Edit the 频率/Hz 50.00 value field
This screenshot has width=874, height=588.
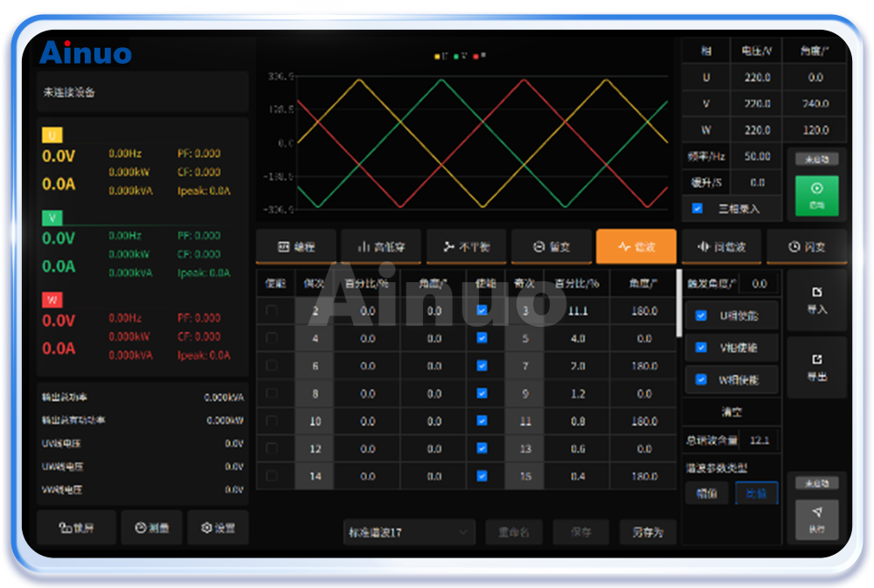click(x=757, y=156)
